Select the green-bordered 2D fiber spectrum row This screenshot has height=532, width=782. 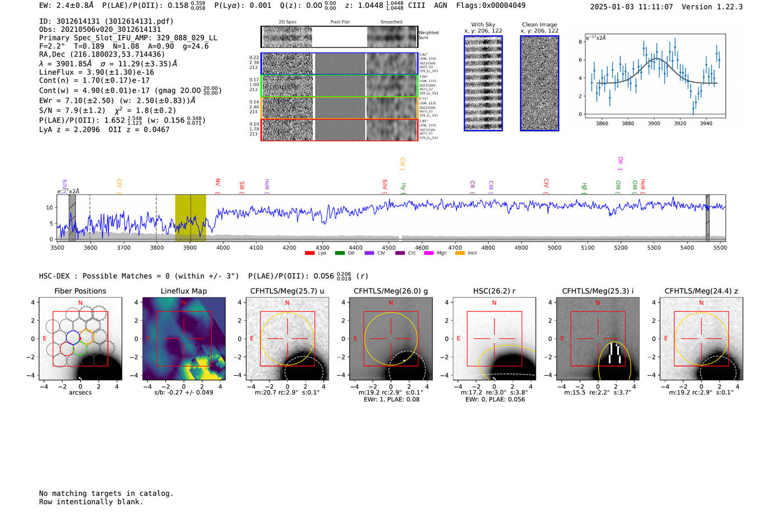click(340, 85)
